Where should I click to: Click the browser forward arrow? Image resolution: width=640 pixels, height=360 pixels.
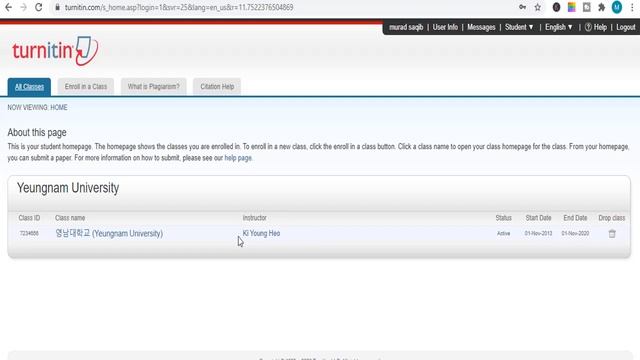pyautogui.click(x=23, y=7)
